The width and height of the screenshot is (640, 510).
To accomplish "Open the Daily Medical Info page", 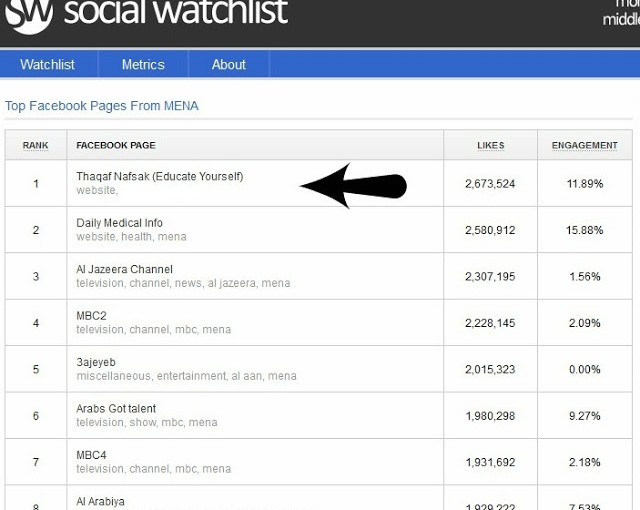I will click(x=119, y=223).
